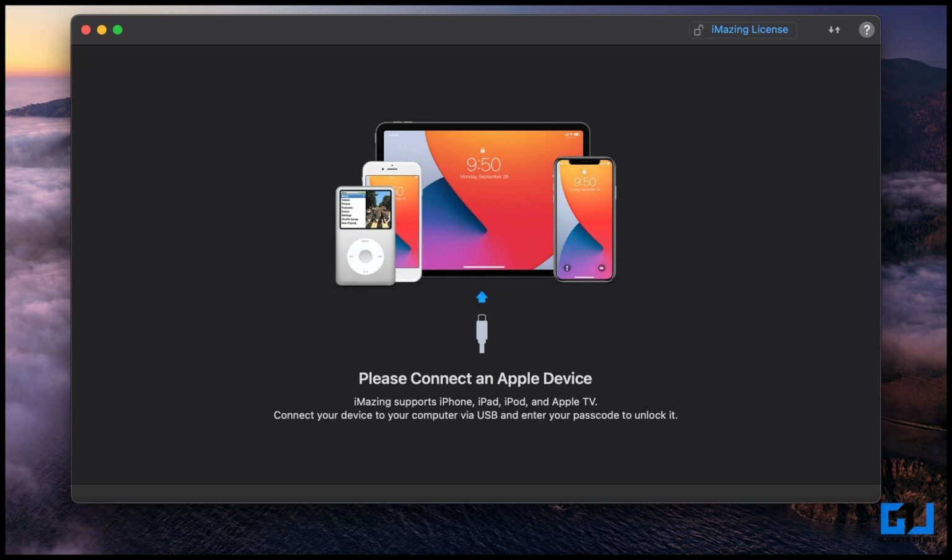Viewport: 952px width, 560px height.
Task: Click the 9:50 clock on the iPad
Action: pyautogui.click(x=483, y=164)
